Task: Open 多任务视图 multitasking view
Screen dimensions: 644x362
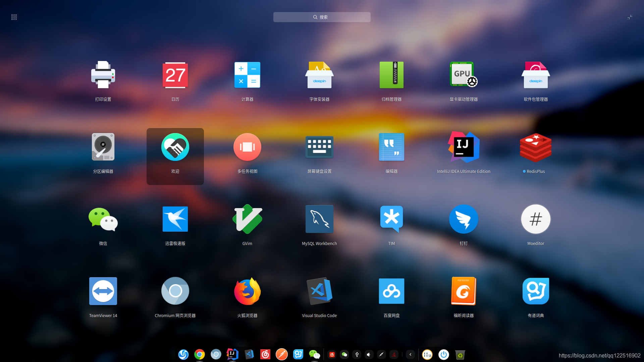Action: (247, 147)
